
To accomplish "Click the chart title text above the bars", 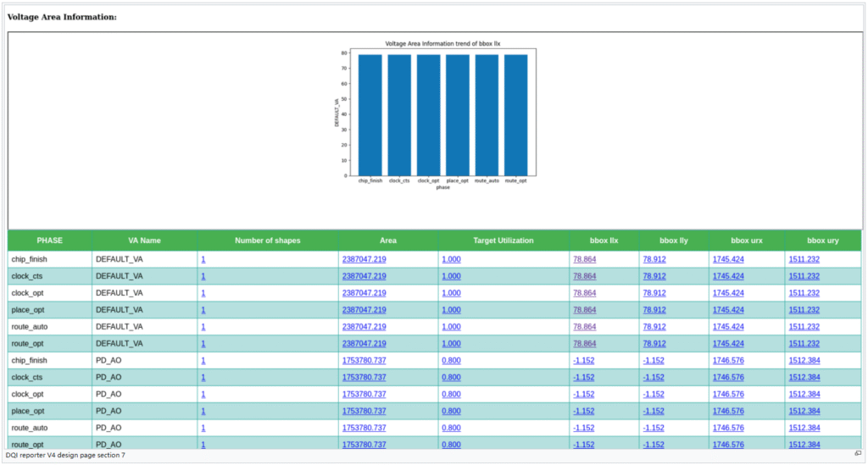I will pyautogui.click(x=436, y=43).
